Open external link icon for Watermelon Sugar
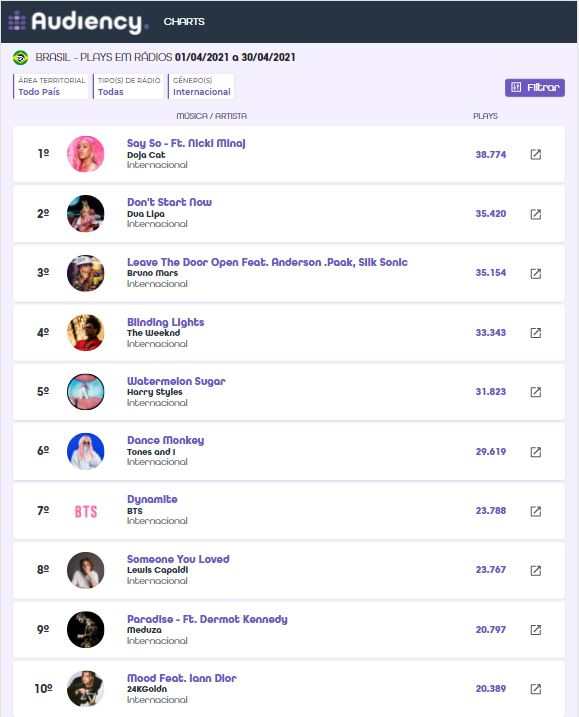The width and height of the screenshot is (579, 717). click(x=536, y=392)
